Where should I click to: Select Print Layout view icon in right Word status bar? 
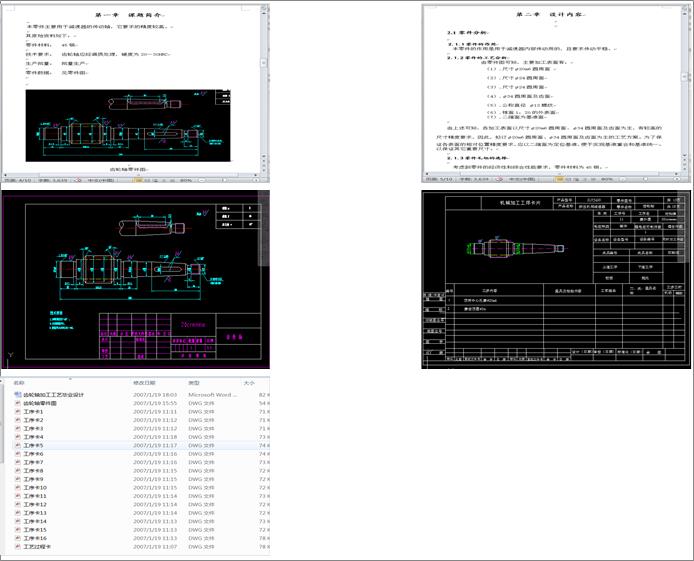[559, 179]
